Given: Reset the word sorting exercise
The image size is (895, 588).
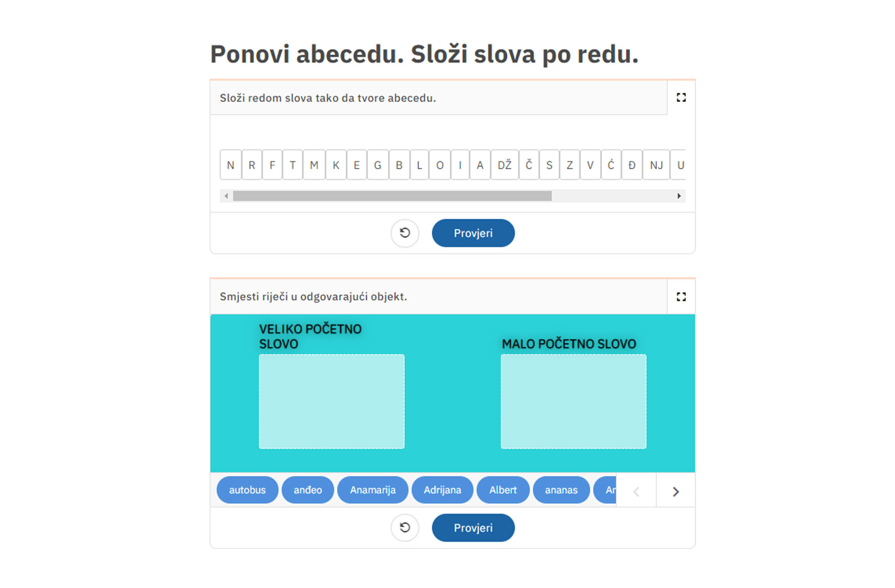Looking at the screenshot, I should pos(405,528).
